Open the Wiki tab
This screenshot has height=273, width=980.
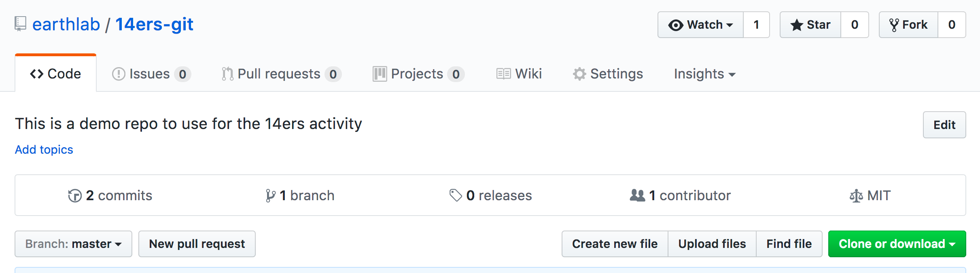[x=519, y=74]
